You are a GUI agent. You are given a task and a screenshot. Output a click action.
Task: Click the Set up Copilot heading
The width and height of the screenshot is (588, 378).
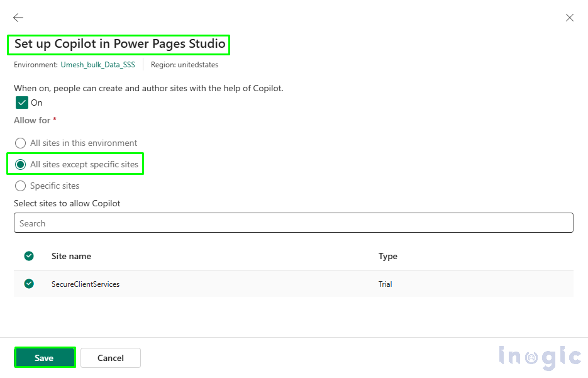(x=119, y=44)
